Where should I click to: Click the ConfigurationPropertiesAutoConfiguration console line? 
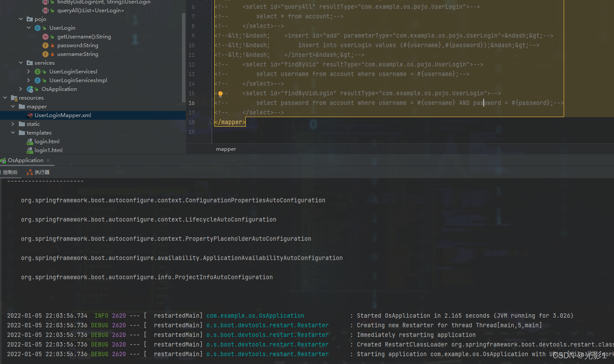pyautogui.click(x=173, y=200)
